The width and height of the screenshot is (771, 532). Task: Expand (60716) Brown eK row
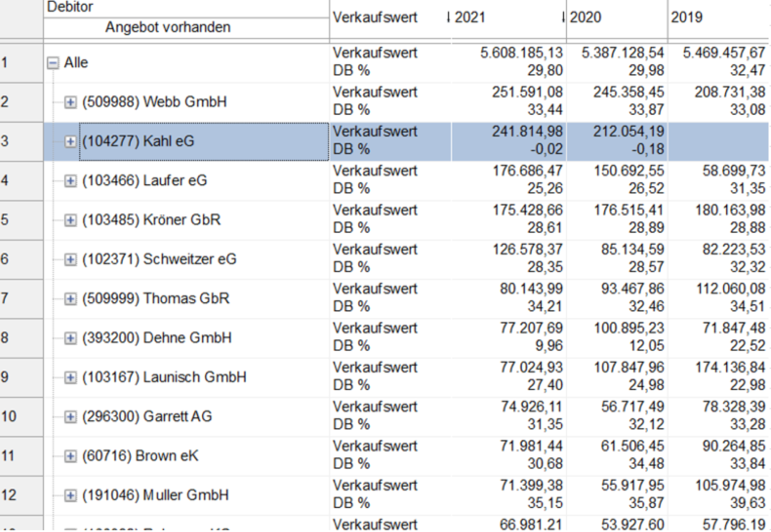click(x=70, y=456)
